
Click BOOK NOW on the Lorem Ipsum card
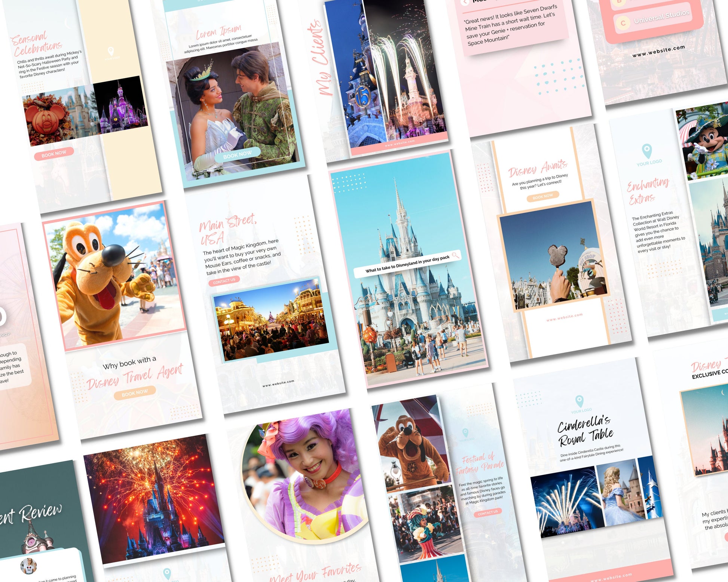point(238,154)
